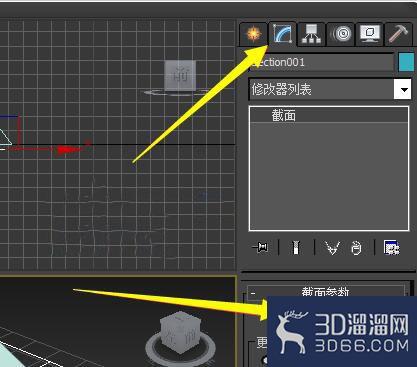Viewport: 417px width, 367px height.
Task: Collapse the 截面参数 rollout
Action: (326, 292)
